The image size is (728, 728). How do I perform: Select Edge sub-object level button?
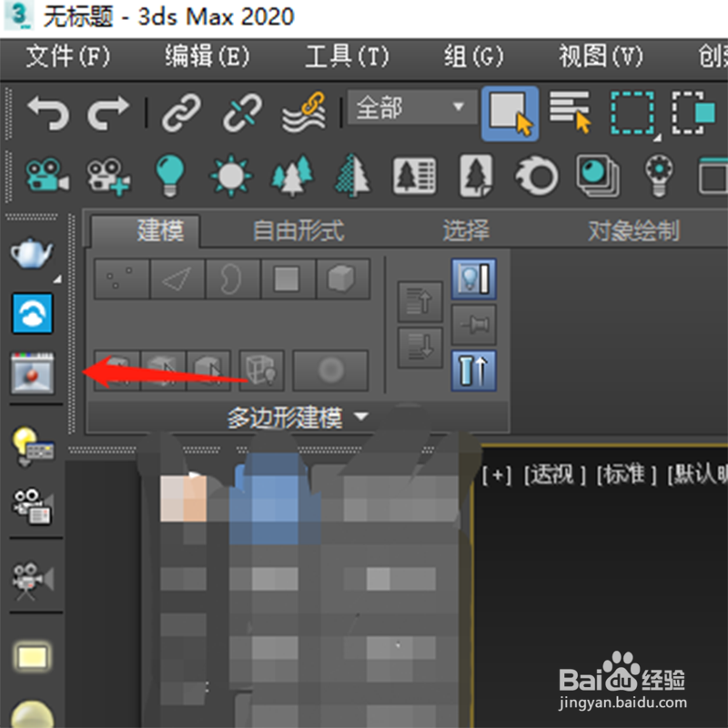coord(177,279)
